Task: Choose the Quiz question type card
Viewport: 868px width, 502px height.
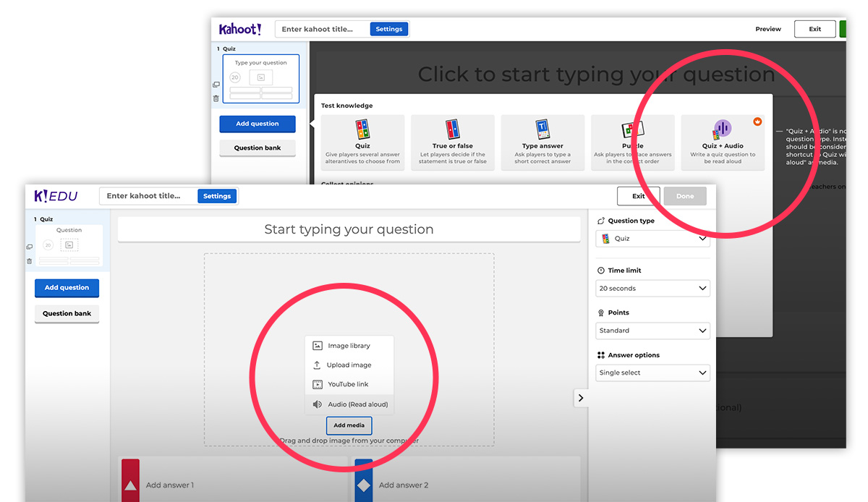Action: 362,142
